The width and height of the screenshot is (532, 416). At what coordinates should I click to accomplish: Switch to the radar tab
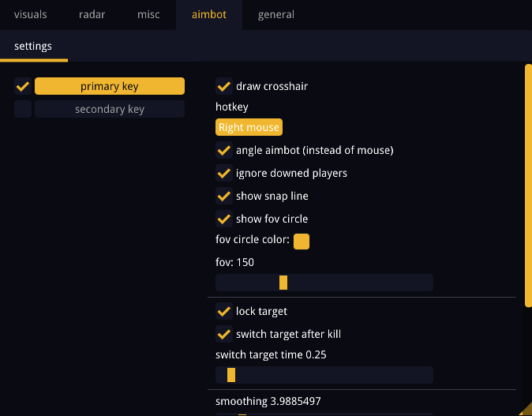click(92, 14)
